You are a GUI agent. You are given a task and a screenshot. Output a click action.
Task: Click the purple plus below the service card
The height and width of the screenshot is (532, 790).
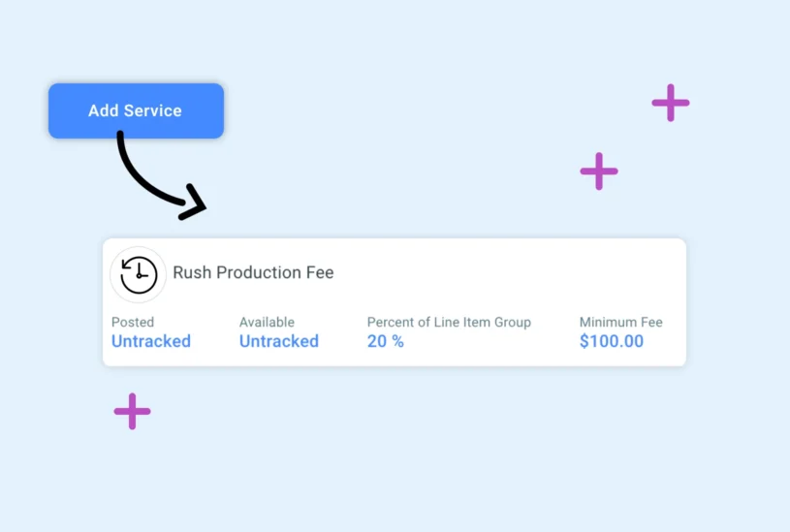tap(132, 411)
